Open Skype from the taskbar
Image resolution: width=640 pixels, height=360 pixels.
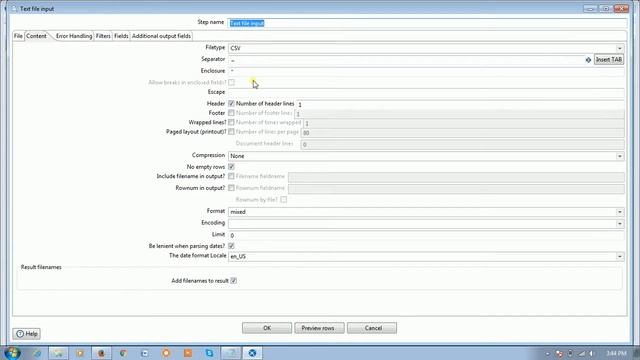coord(209,353)
